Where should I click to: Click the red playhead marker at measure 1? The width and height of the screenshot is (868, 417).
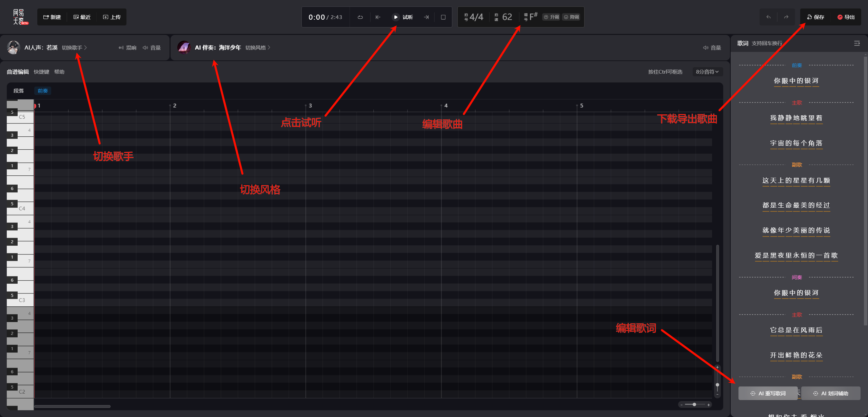click(x=35, y=106)
